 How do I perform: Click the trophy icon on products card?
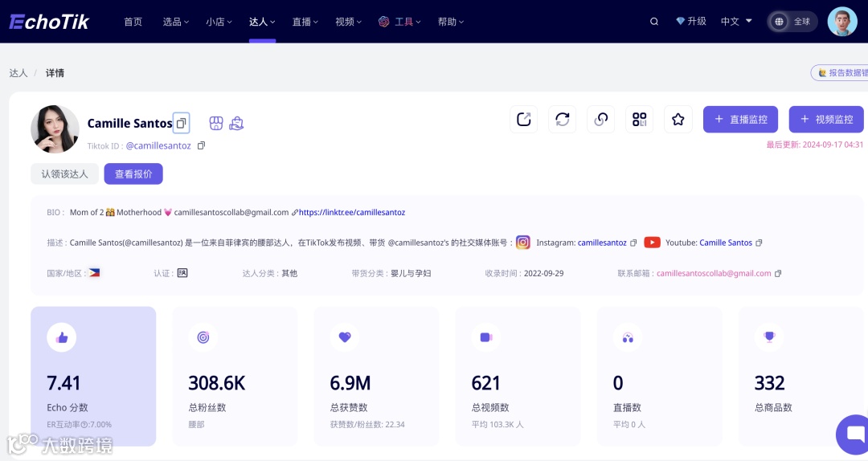[769, 337]
